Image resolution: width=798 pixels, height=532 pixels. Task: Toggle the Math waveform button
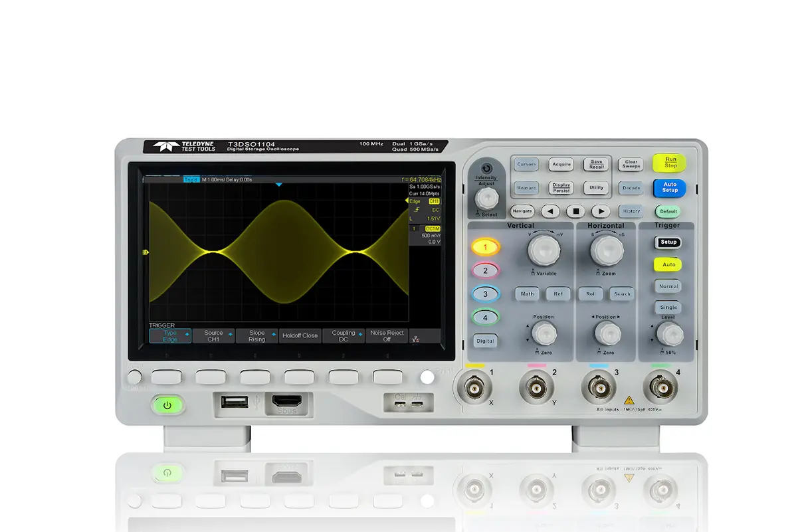click(527, 294)
